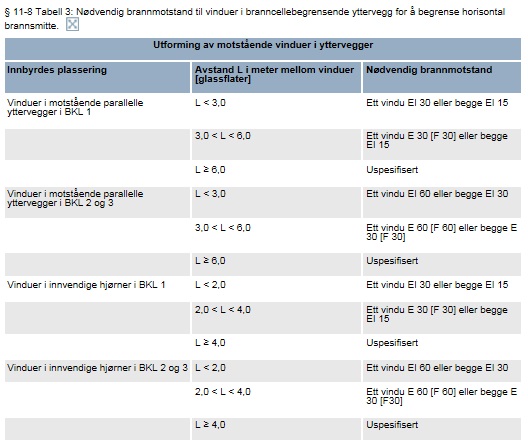This screenshot has height=445, width=528.
Task: Click the 'Vinduer i innvendige hjørner i BKL 2 og 3' cell
Action: pos(97,368)
